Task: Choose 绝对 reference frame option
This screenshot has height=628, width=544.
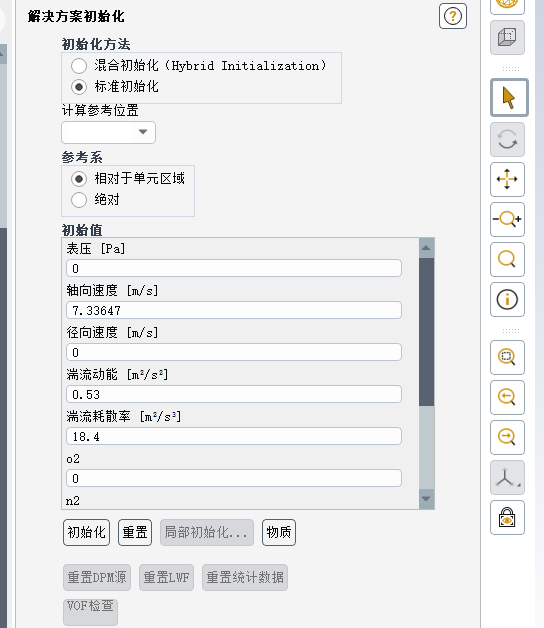Action: click(x=79, y=200)
